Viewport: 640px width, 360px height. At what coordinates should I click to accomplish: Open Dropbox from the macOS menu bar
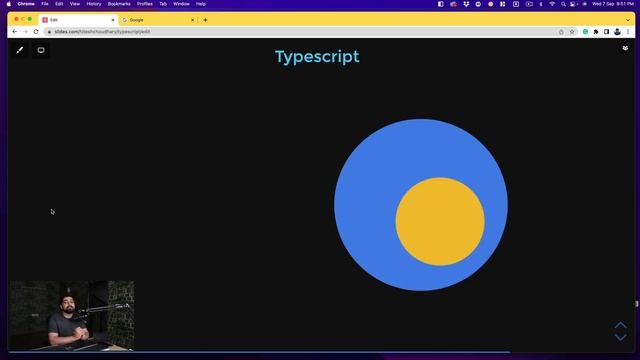[x=466, y=4]
